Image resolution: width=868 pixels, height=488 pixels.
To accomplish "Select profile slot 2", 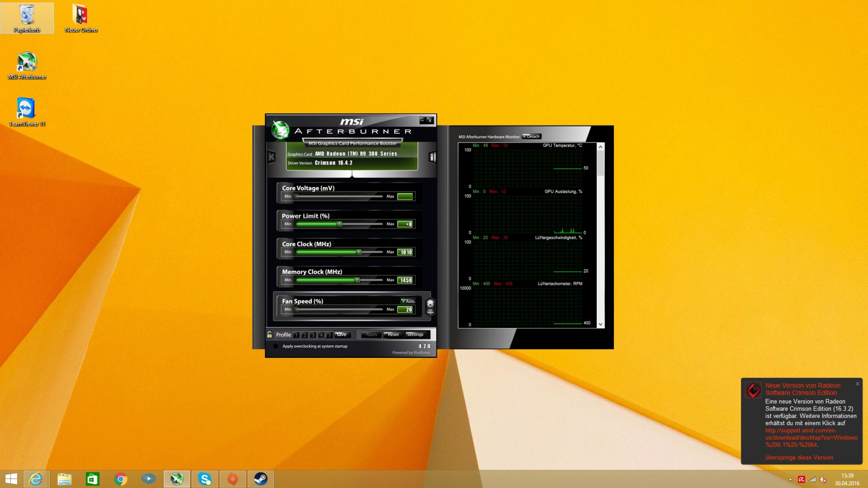I will pos(305,335).
